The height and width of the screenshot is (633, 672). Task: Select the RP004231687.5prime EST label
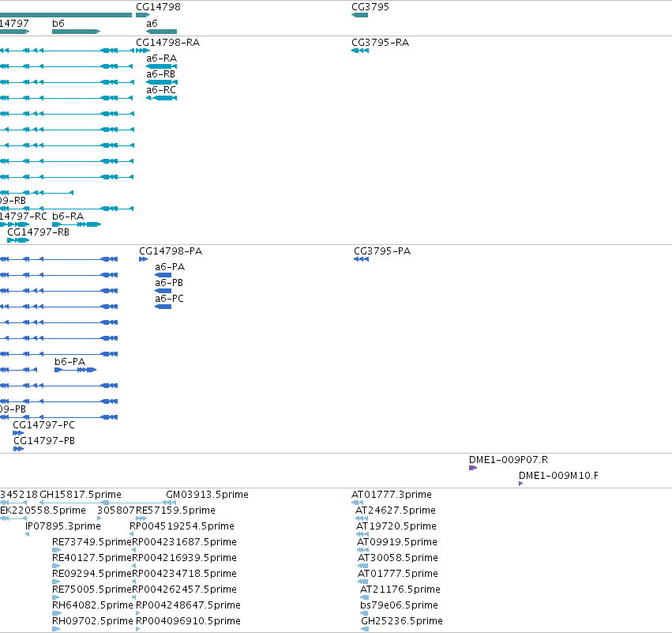[x=184, y=542]
